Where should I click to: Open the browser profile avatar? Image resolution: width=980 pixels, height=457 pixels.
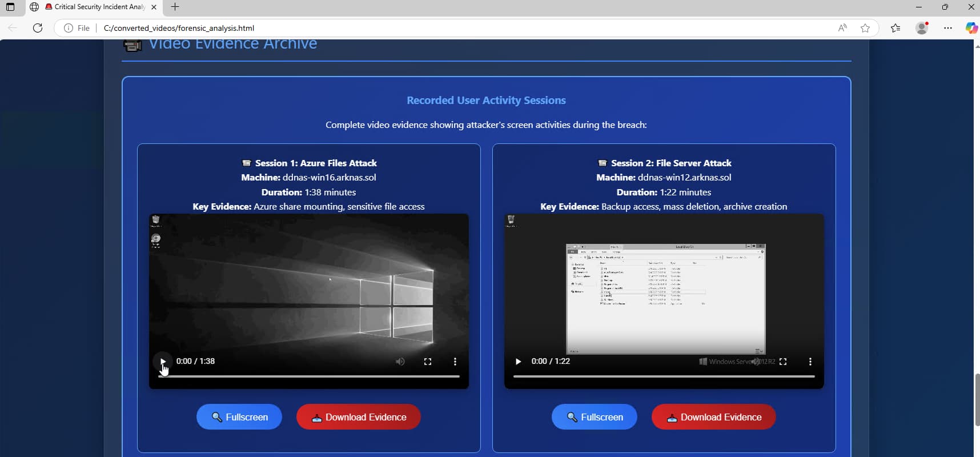coord(922,28)
